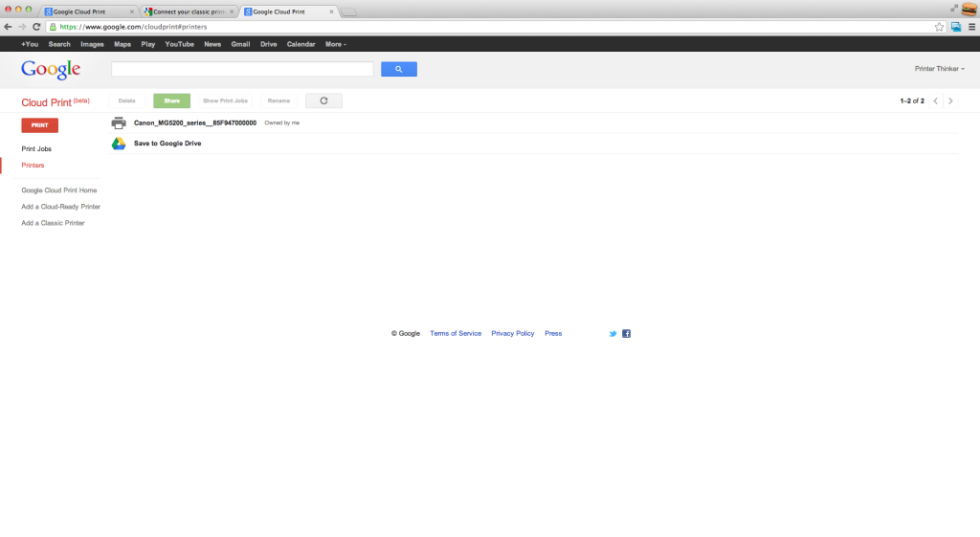Image resolution: width=980 pixels, height=537 pixels.
Task: Open the Printer Thinker account dropdown
Action: [940, 69]
